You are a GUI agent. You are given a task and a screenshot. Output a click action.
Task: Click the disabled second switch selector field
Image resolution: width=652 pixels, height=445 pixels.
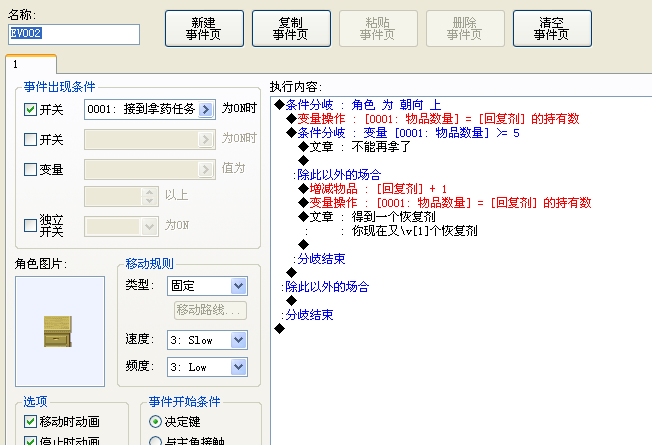click(x=150, y=139)
